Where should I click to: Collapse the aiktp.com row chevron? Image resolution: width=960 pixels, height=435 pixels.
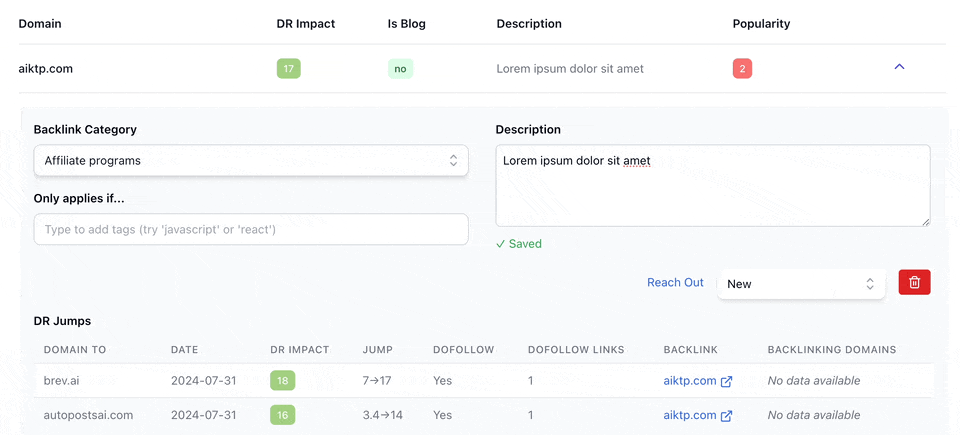click(899, 67)
